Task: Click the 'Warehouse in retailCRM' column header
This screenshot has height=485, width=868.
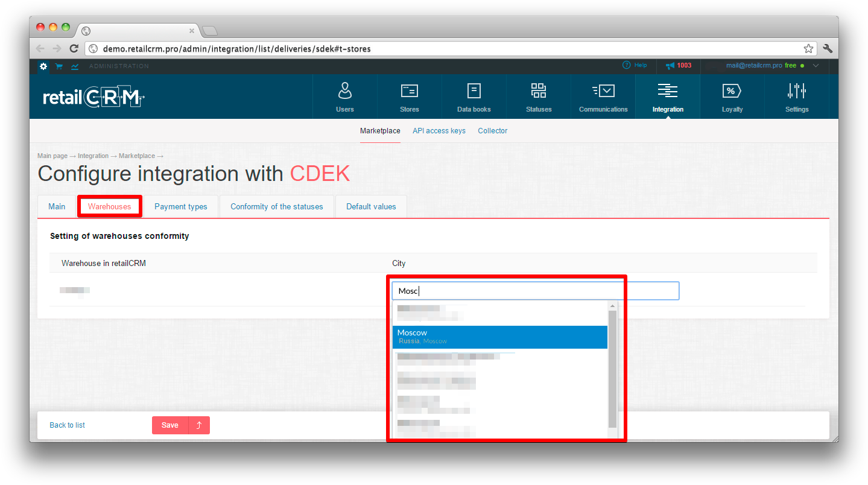Action: (x=104, y=264)
